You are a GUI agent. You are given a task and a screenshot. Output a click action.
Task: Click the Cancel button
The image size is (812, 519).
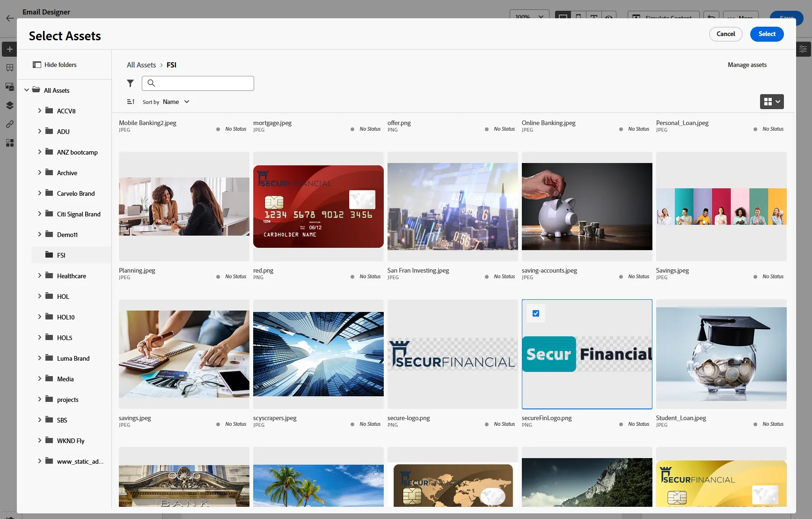click(726, 34)
